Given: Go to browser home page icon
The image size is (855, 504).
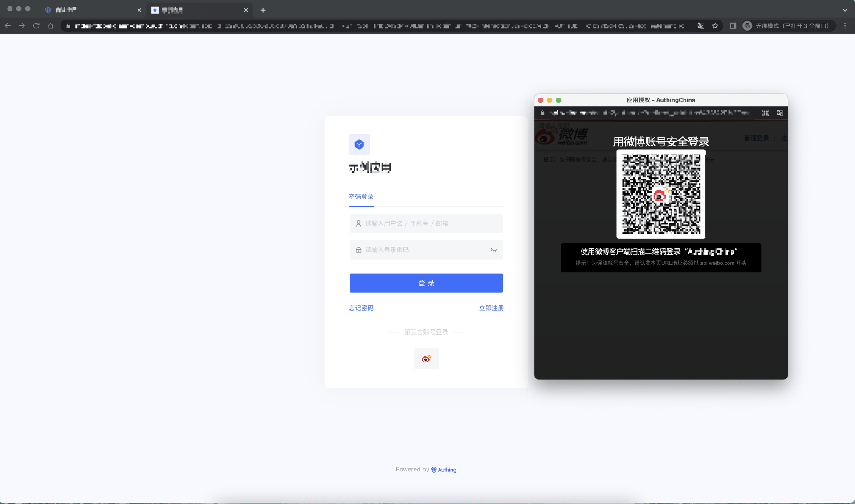Looking at the screenshot, I should coord(51,26).
